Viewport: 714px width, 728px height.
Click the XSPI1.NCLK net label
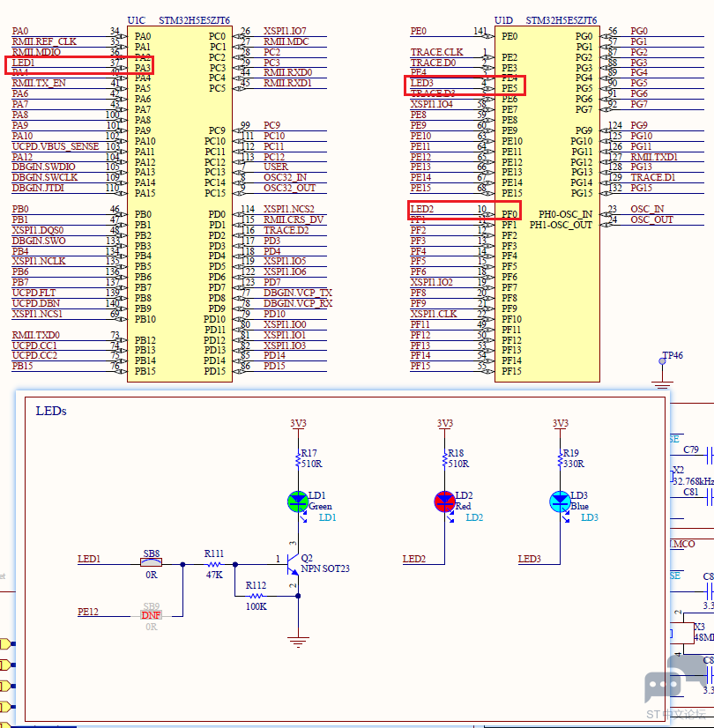coord(39,262)
